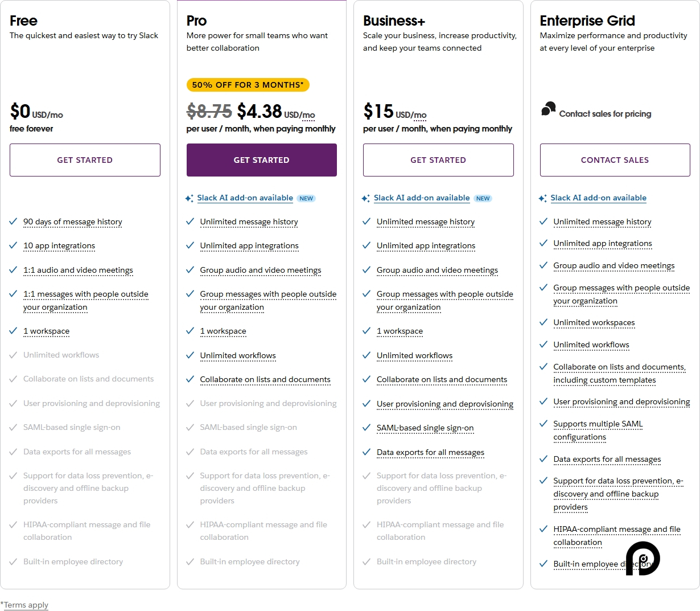Click the purple GET STARTED button under Pro
The image size is (700, 611).
[x=261, y=160]
